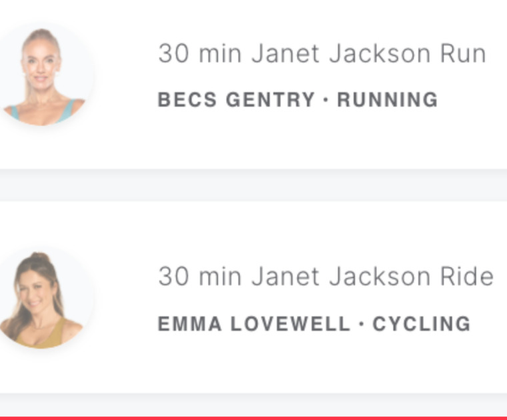This screenshot has height=420, width=507.
Task: Select the EMMA LOVEWELL instructor name
Action: [x=253, y=324]
